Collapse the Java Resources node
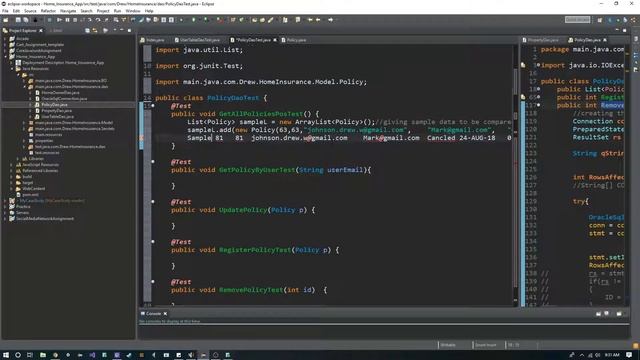 click(x=11, y=69)
